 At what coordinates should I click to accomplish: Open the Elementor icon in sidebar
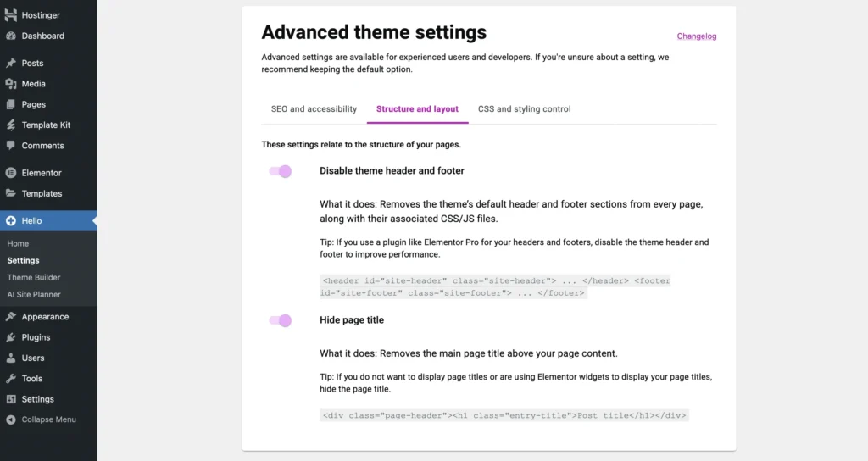point(11,173)
